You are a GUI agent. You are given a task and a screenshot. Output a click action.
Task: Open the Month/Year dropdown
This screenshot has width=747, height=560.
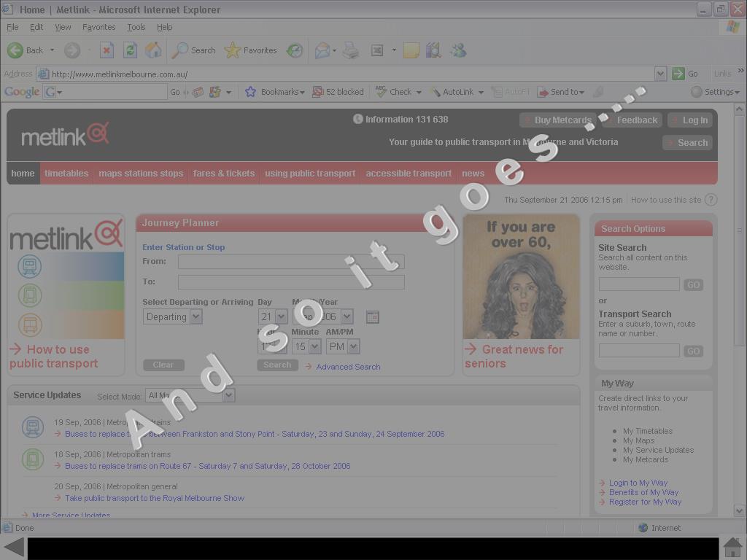pyautogui.click(x=323, y=316)
